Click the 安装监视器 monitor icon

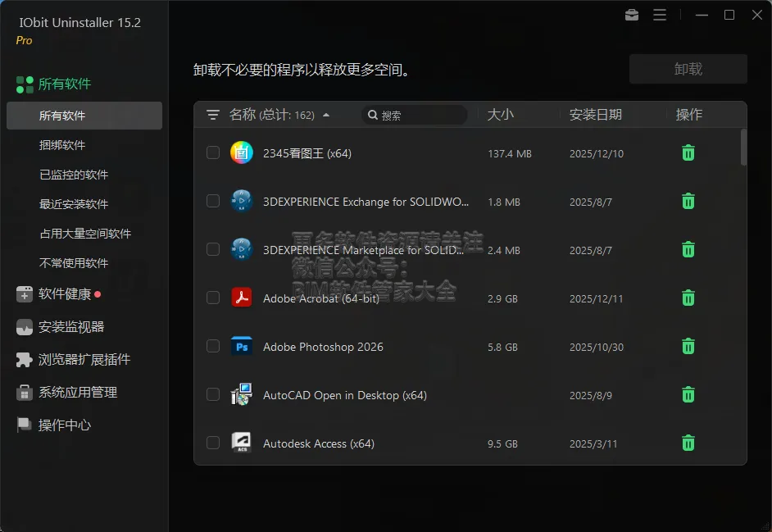(x=24, y=327)
